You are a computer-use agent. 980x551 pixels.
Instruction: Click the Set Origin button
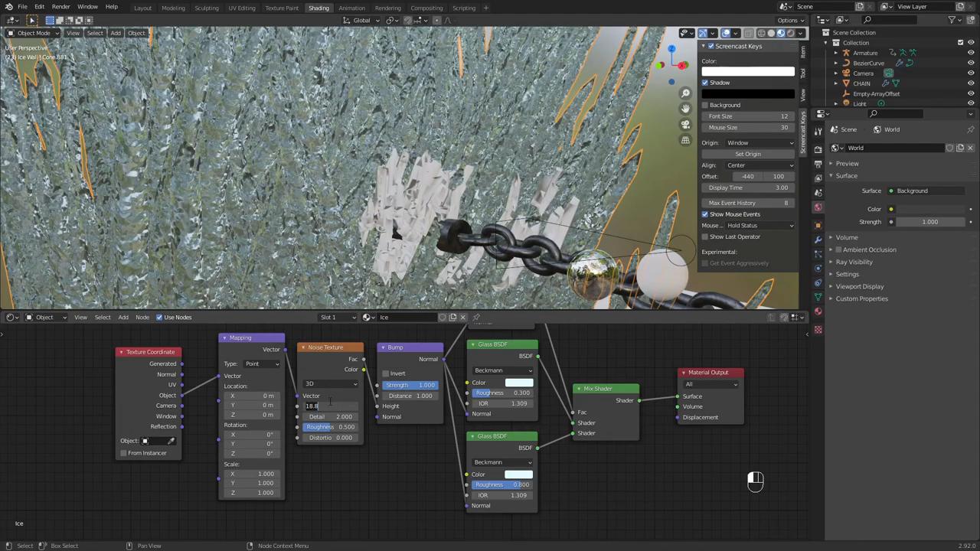pos(748,154)
